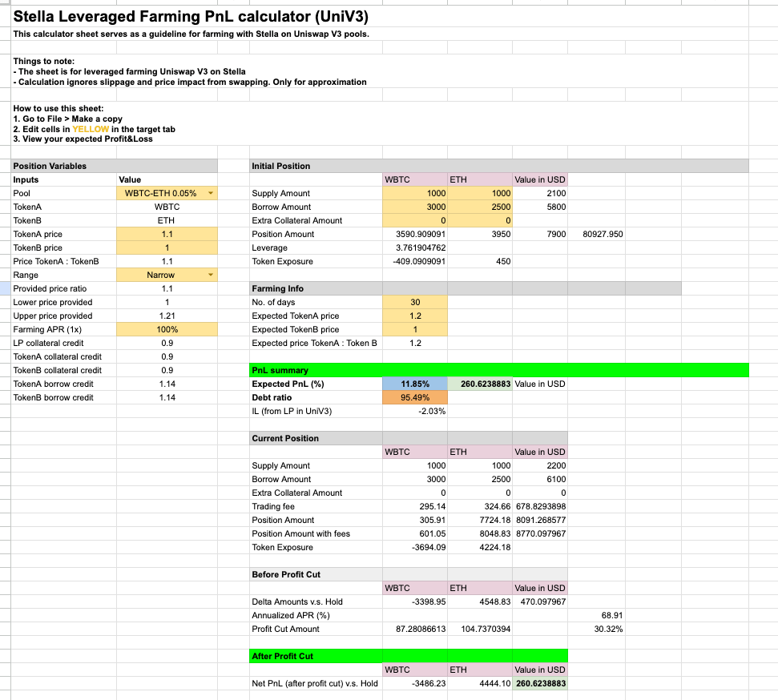The height and width of the screenshot is (700, 778).
Task: Select the 30.32% cell
Action: (596, 629)
